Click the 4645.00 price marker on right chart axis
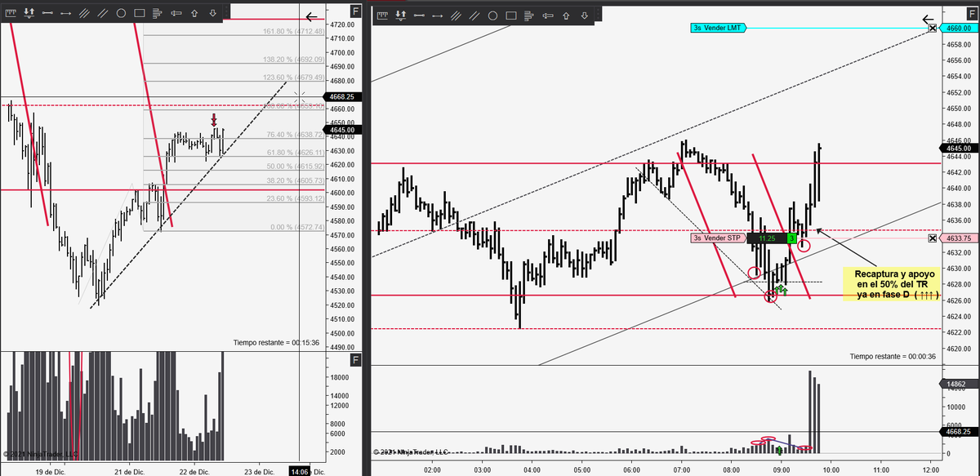 [x=959, y=148]
